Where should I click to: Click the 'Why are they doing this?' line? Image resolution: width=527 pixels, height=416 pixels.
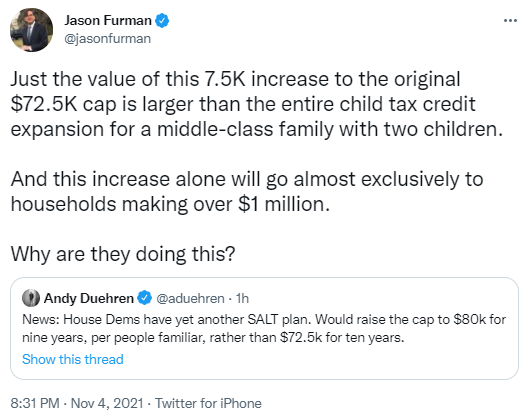tap(123, 254)
